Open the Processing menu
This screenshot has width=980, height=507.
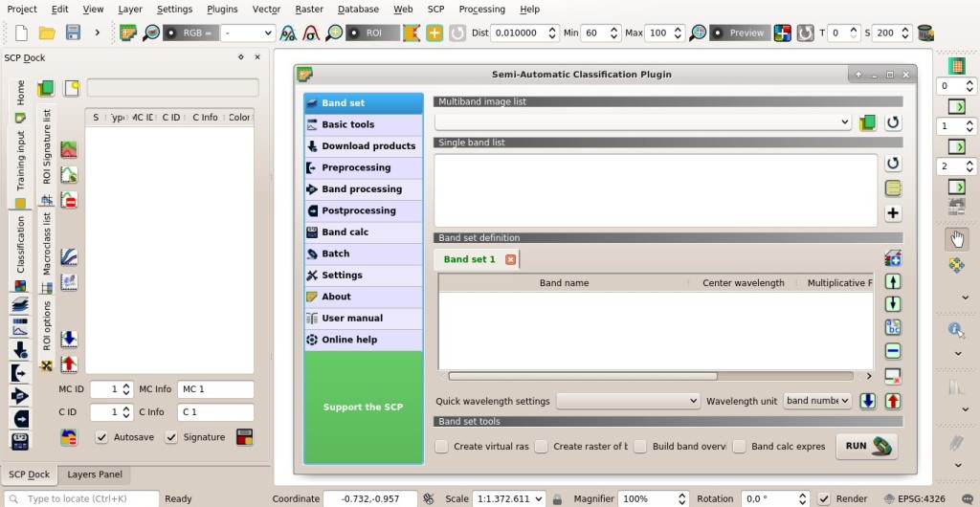[482, 10]
